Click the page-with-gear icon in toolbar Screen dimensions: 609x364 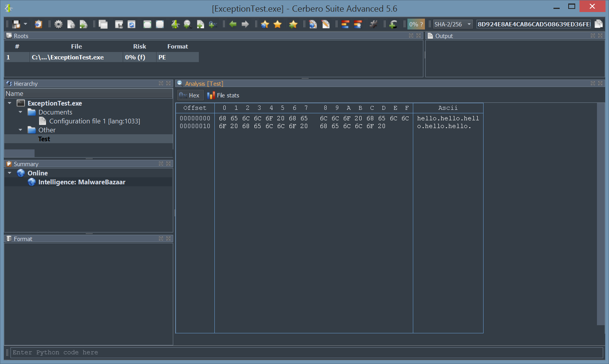[71, 24]
